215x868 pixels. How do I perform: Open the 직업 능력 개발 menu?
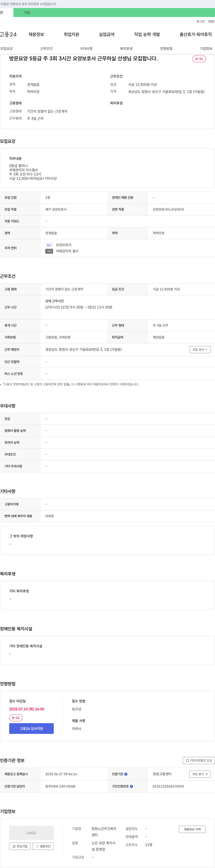point(147,34)
